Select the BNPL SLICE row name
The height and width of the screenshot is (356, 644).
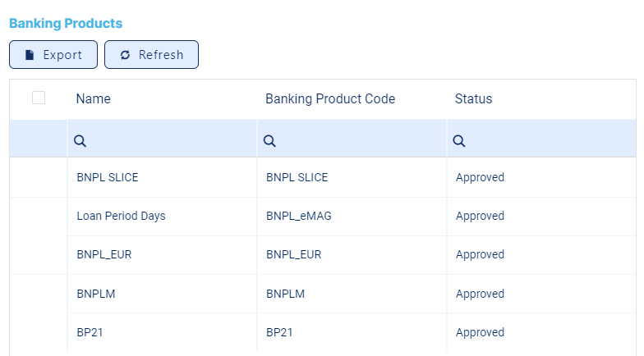coord(107,177)
